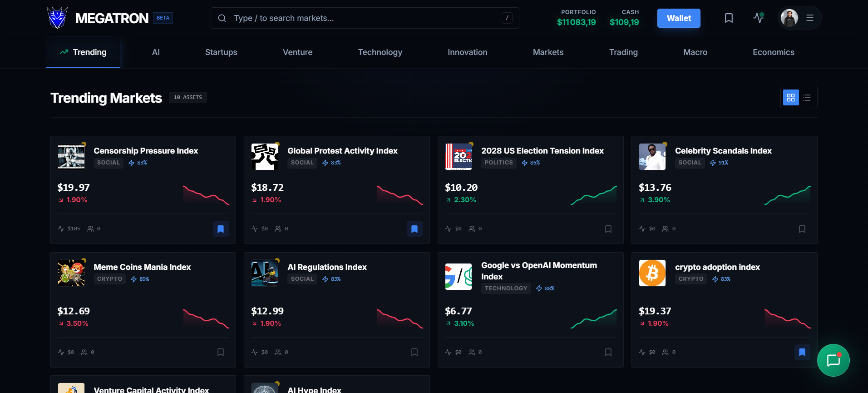Open Google vs OpenAI Momentum Index
The image size is (868, 393).
point(539,271)
